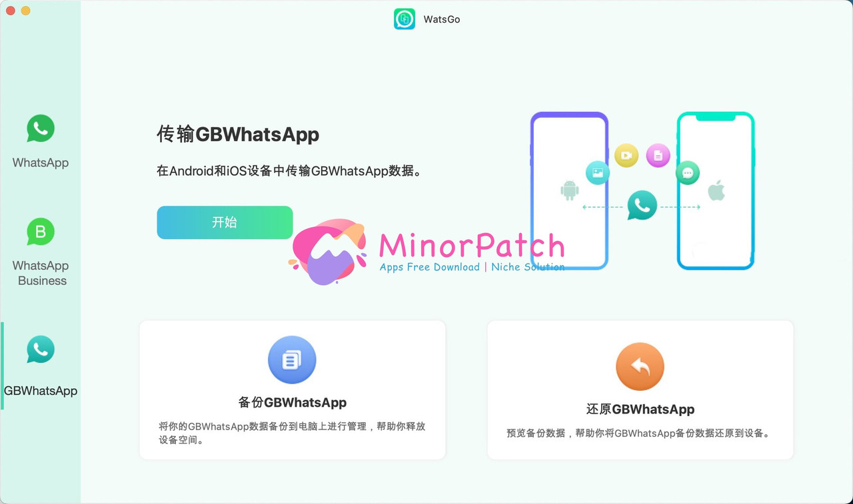This screenshot has height=504, width=853.
Task: Click the Apple logo in illustration
Action: point(716,190)
